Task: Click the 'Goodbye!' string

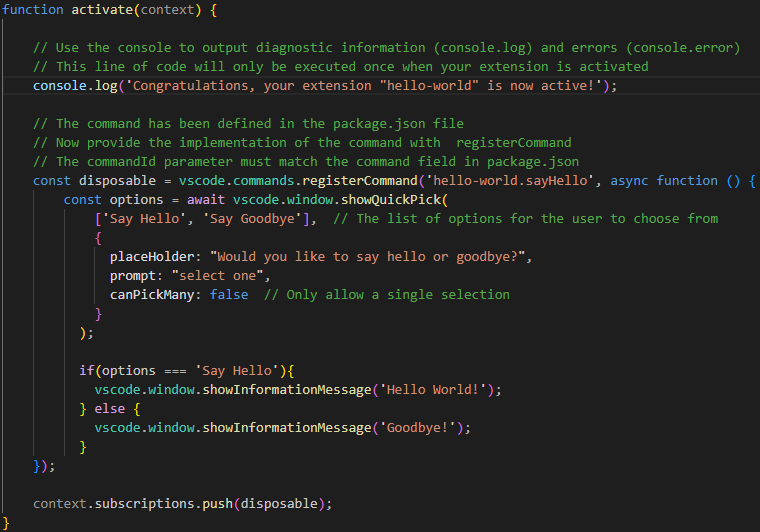Action: pos(417,428)
